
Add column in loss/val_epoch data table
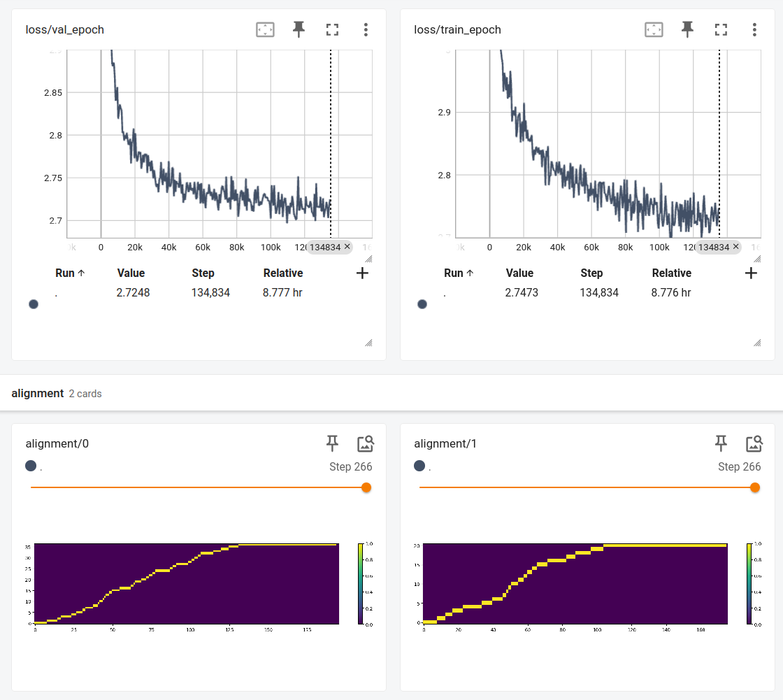click(362, 273)
